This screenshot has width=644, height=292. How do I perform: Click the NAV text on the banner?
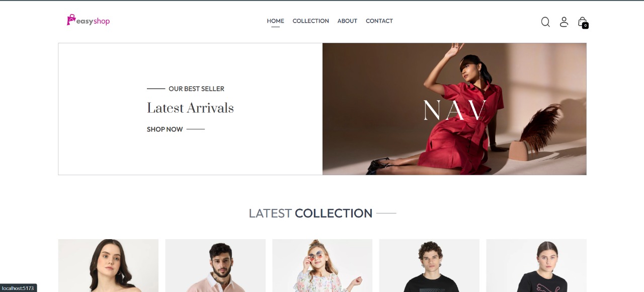click(x=454, y=110)
